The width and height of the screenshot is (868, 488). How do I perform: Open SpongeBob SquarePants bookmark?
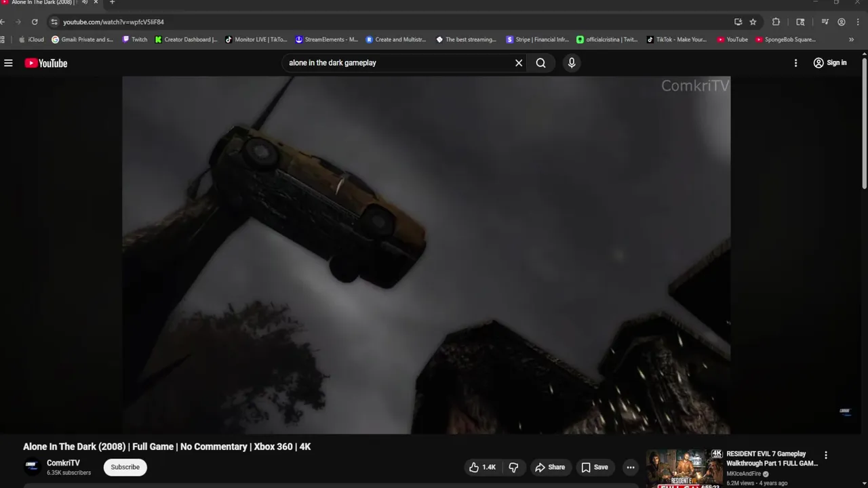(x=785, y=39)
